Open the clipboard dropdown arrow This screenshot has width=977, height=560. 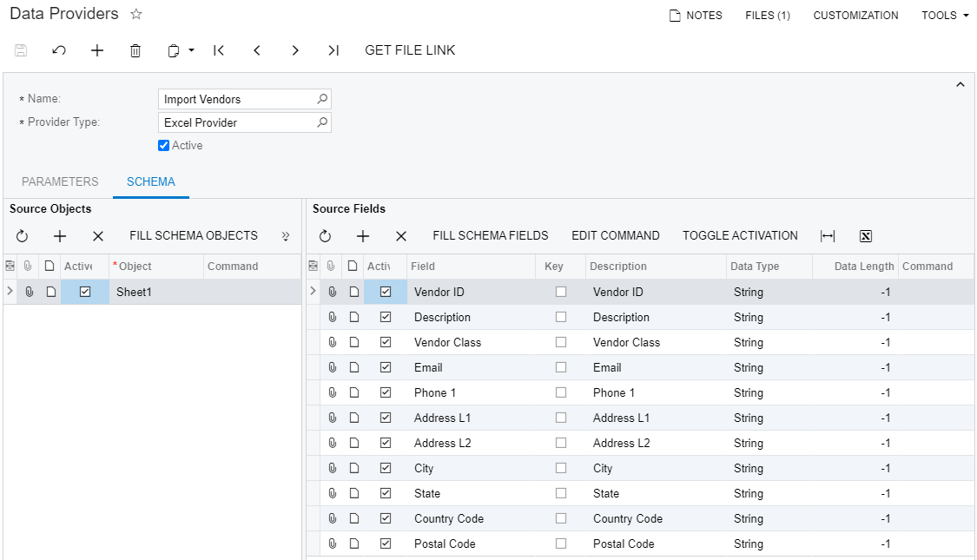(191, 50)
